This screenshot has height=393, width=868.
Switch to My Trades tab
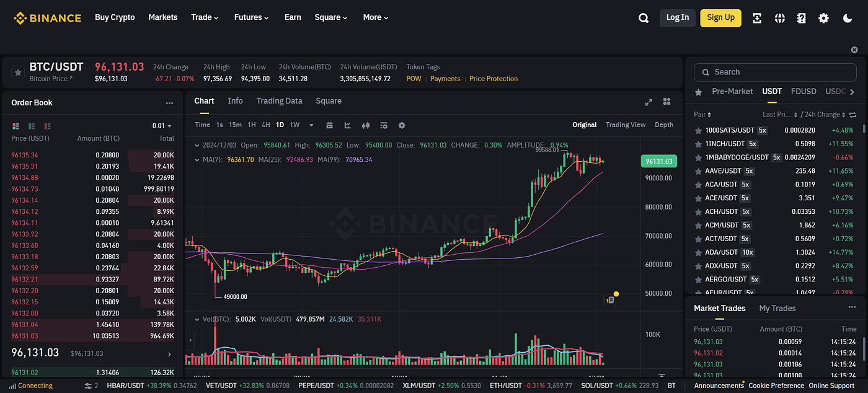[x=777, y=308]
